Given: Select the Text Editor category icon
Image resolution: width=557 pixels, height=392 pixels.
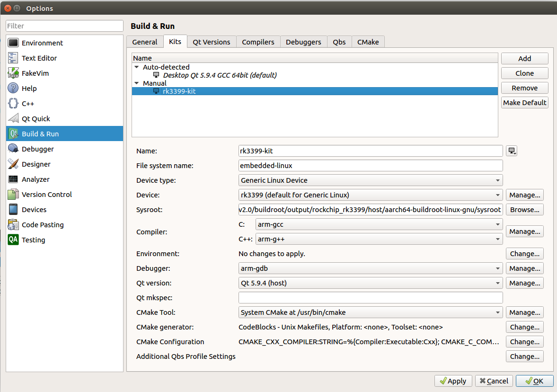Looking at the screenshot, I should tap(13, 58).
